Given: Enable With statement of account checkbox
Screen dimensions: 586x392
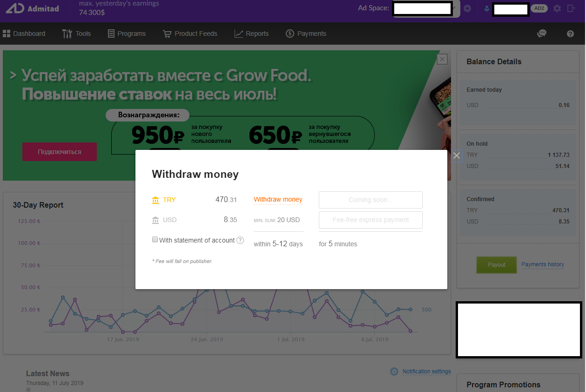Looking at the screenshot, I should point(155,240).
